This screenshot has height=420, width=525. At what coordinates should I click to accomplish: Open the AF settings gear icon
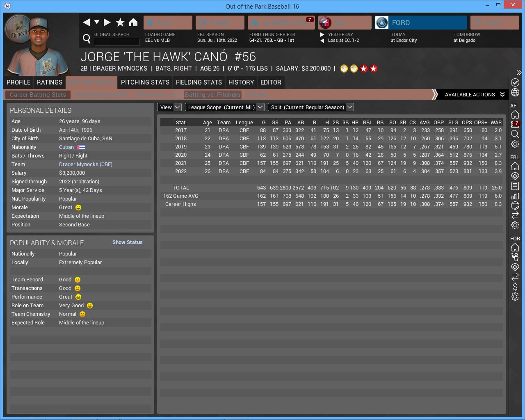515,144
